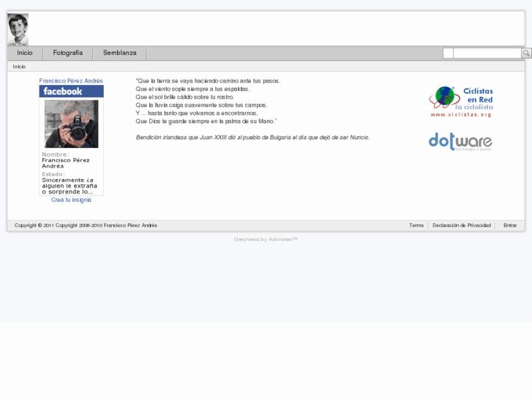
Task: Click the Facebook badge status text
Action: [x=70, y=186]
